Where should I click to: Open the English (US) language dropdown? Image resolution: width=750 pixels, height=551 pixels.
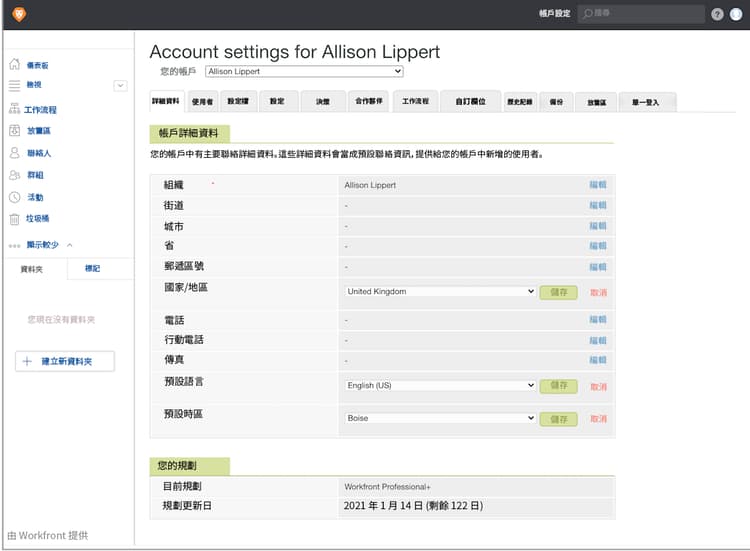[440, 386]
